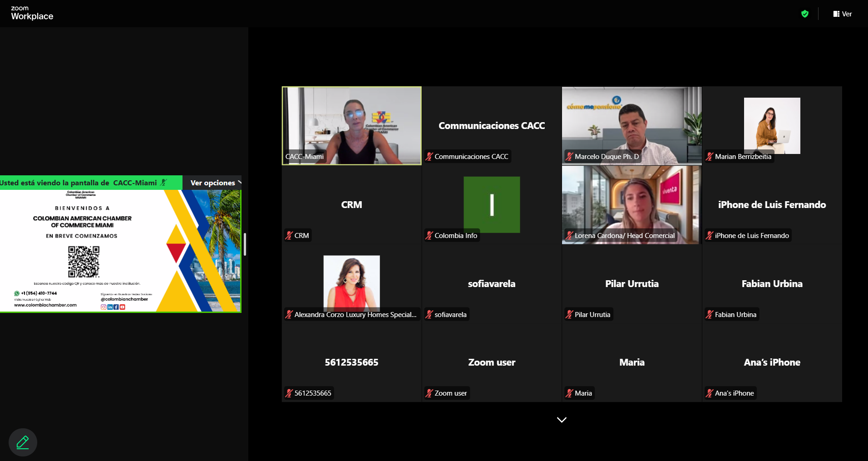Click muted mic icon for CRM
This screenshot has width=868, height=461.
289,236
